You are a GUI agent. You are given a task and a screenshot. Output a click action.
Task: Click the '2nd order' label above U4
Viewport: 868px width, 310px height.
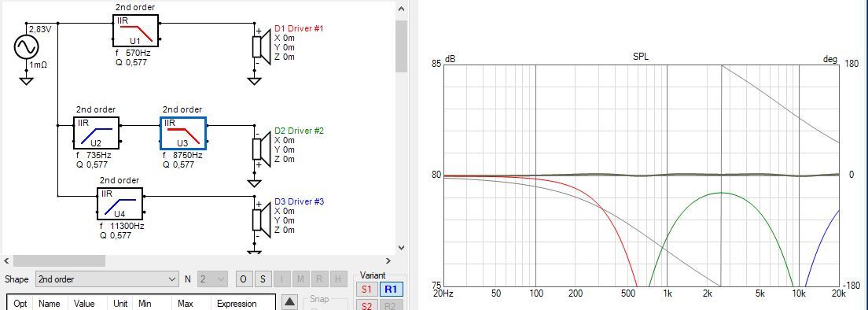pos(120,180)
